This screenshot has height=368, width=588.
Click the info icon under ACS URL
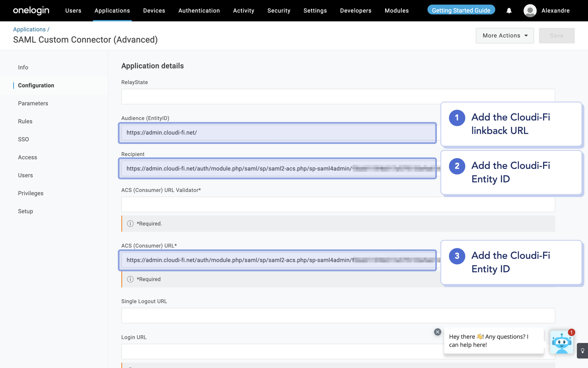tap(130, 279)
